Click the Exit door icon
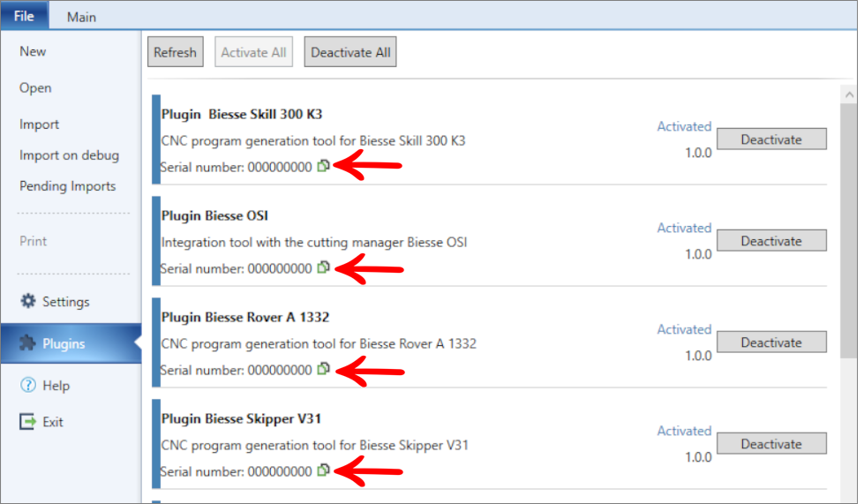This screenshot has height=504, width=864. click(x=27, y=422)
